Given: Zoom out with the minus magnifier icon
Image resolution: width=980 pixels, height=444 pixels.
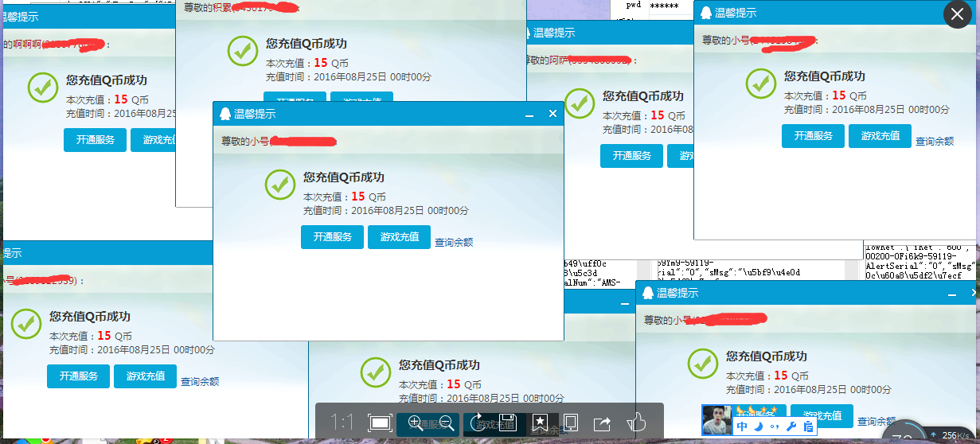Looking at the screenshot, I should click(446, 423).
